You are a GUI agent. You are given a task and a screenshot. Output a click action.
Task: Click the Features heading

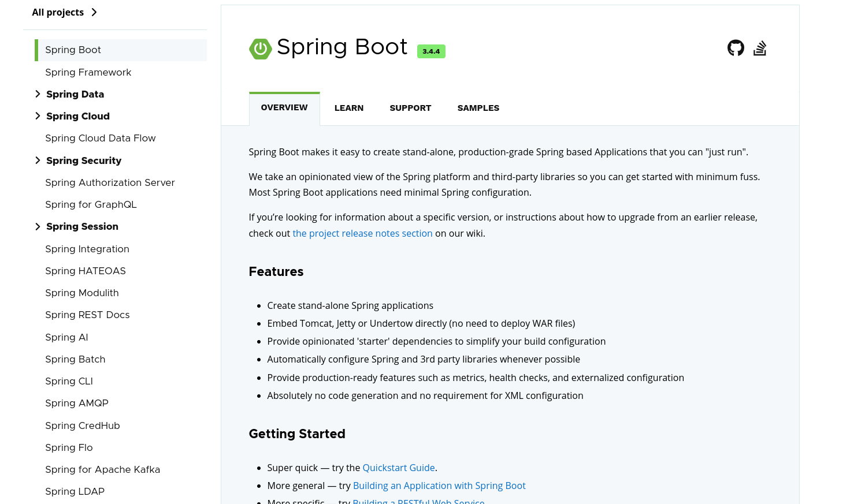(x=276, y=271)
